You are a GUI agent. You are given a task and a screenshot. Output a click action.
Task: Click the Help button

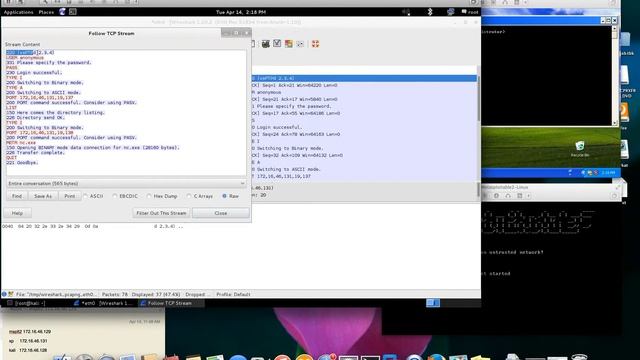coord(17,213)
